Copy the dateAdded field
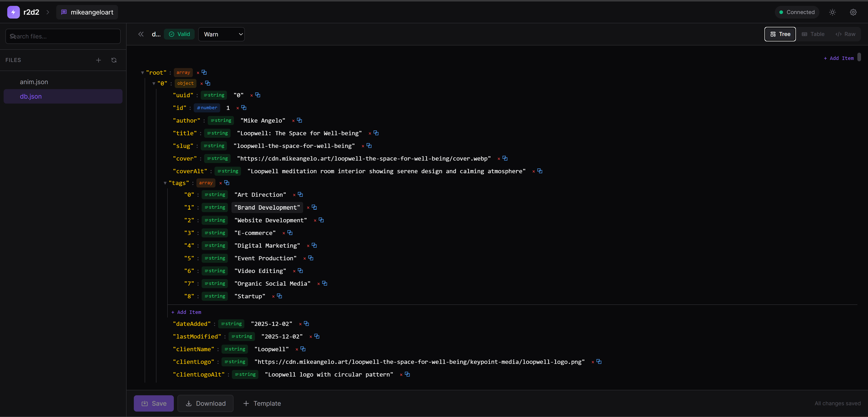 point(307,323)
